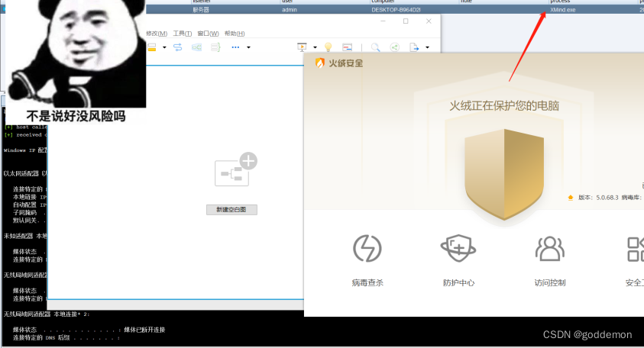Click the 病毒查杀 label in Huorong
The height and width of the screenshot is (348, 644).
coord(367,282)
